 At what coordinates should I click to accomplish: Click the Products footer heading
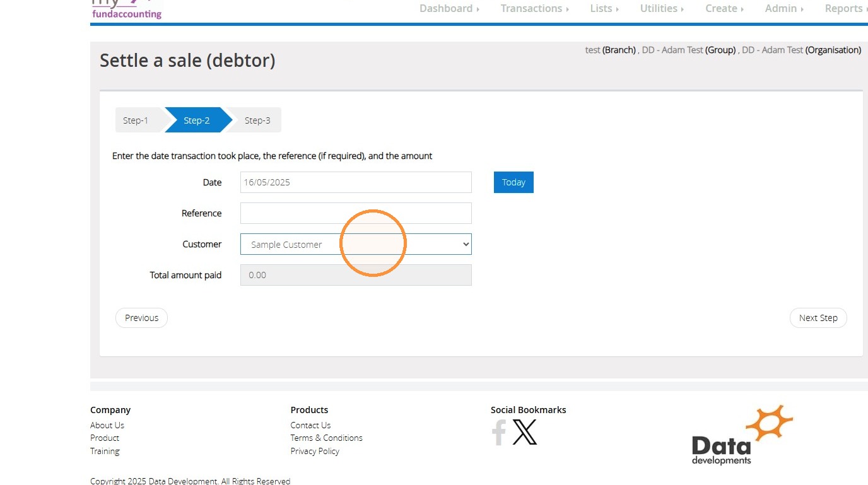click(x=309, y=410)
